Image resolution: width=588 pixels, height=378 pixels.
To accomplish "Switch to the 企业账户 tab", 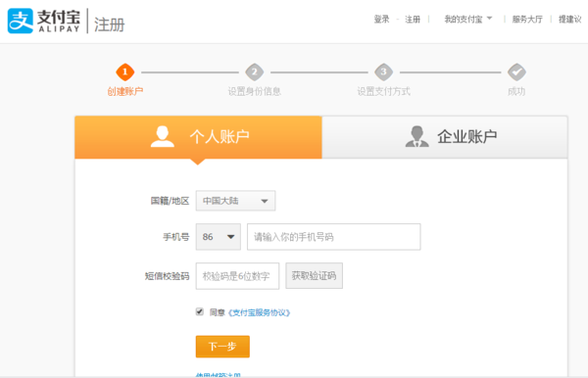I will (445, 137).
